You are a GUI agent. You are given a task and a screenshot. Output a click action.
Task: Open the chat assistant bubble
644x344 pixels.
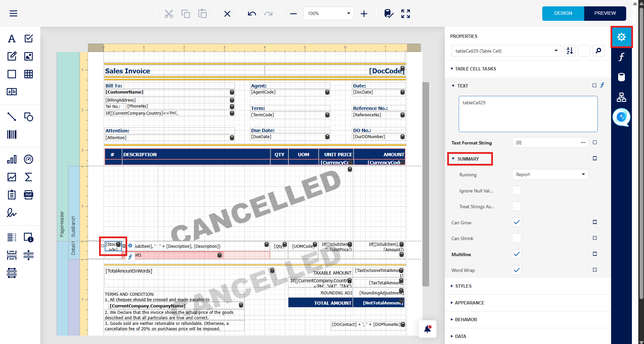[622, 117]
